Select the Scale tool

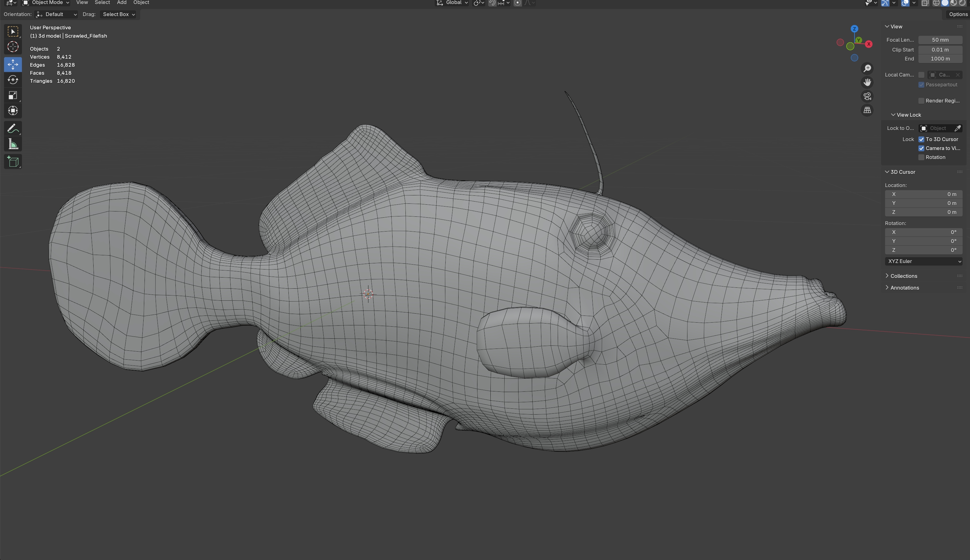pos(13,95)
